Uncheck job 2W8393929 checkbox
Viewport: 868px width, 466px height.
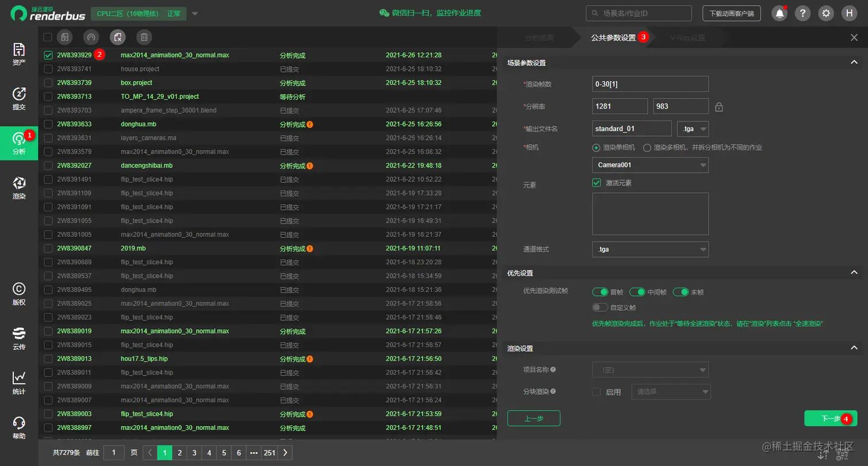tap(48, 55)
